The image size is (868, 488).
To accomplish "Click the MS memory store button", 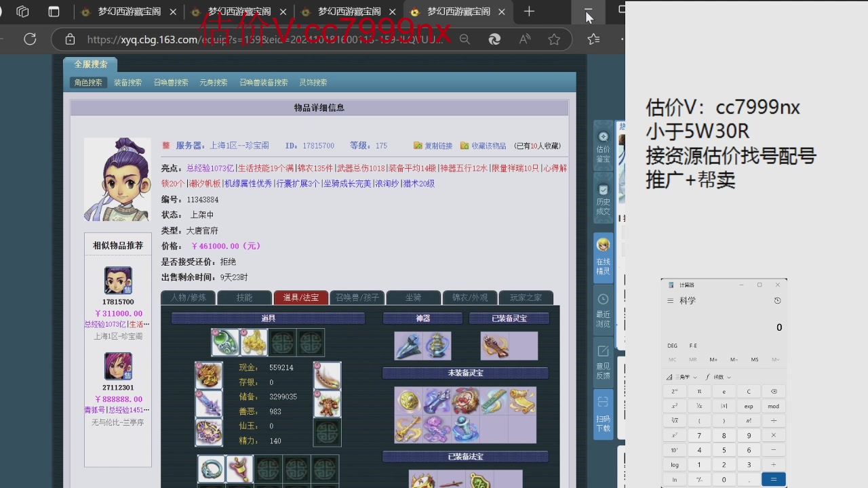I will tap(755, 359).
